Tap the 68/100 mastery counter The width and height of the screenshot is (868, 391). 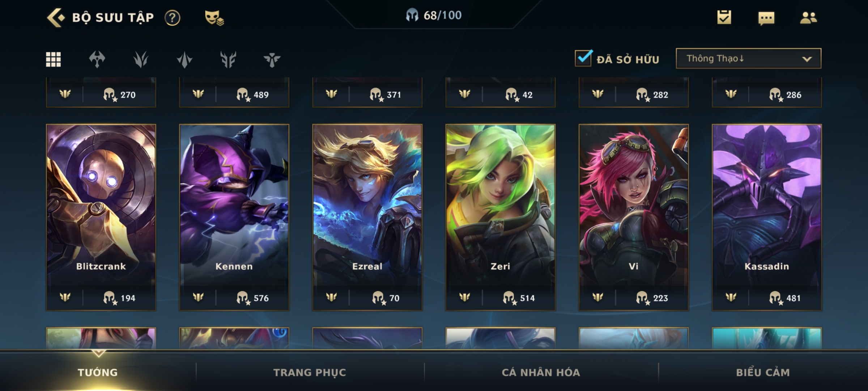point(433,15)
